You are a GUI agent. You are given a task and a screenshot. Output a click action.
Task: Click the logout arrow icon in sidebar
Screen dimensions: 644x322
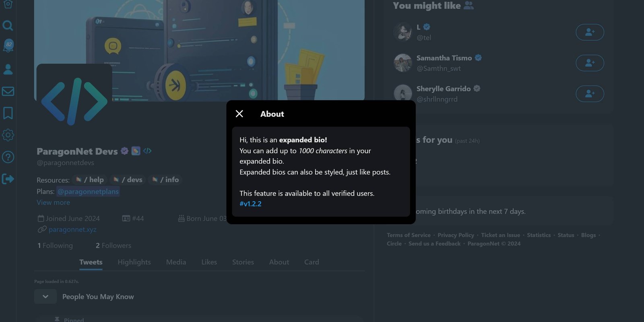click(x=8, y=179)
